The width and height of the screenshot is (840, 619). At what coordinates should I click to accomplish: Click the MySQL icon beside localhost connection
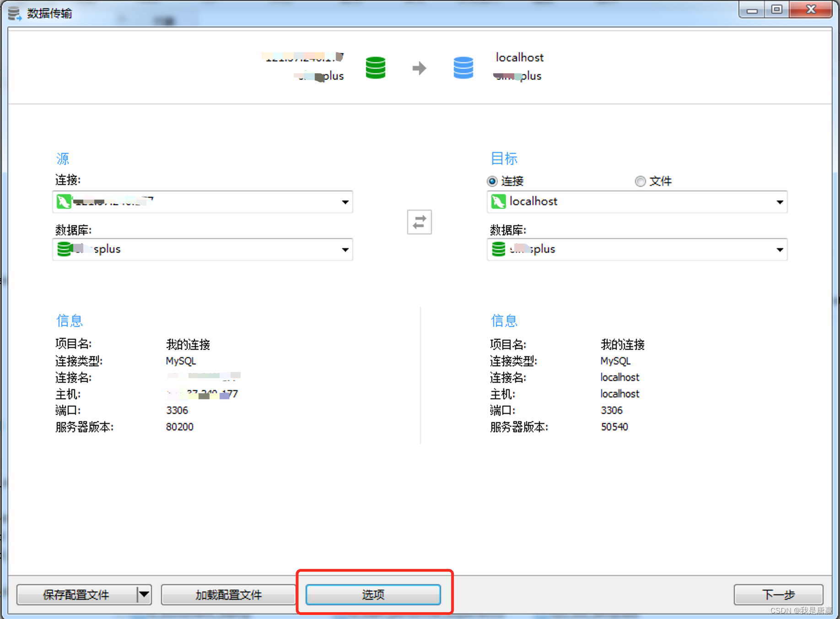(x=498, y=201)
